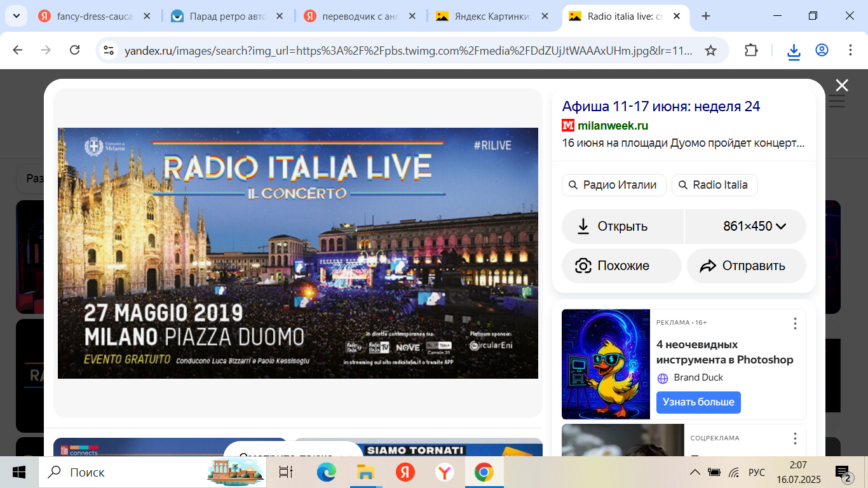Open the Chrome extensions puzzle icon
This screenshot has height=488, width=868.
click(751, 50)
